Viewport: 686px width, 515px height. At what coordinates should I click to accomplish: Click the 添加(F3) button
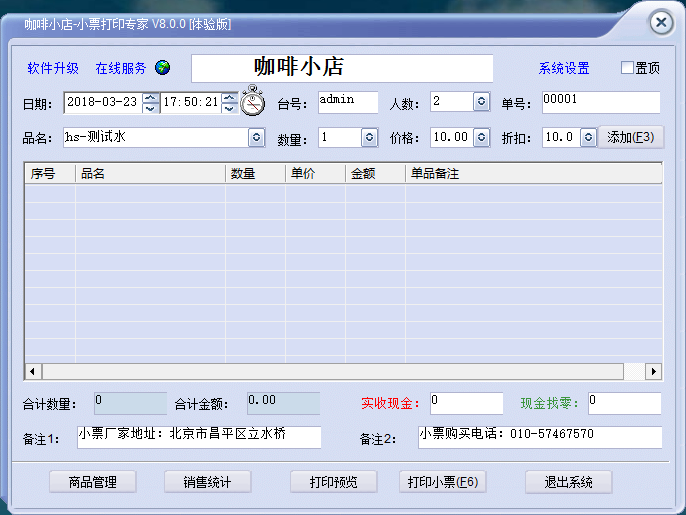point(630,137)
